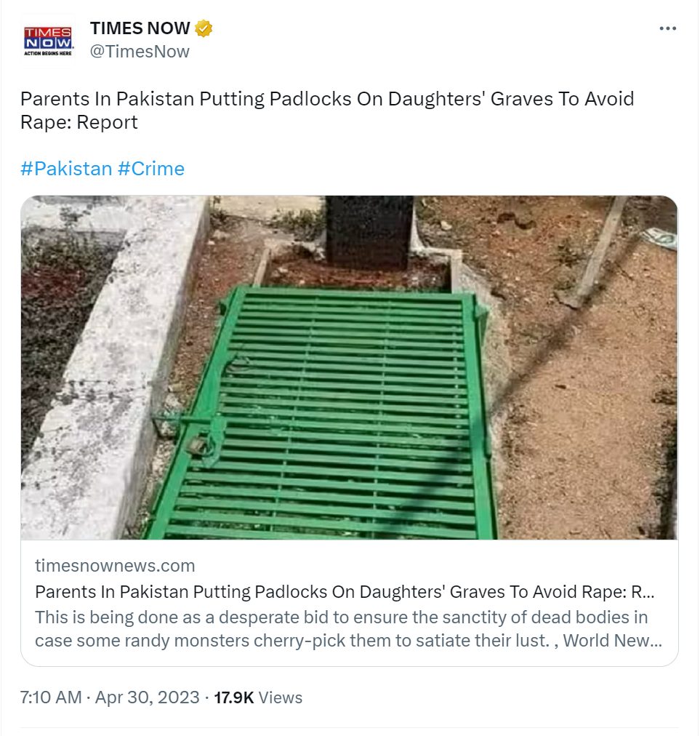Click the word Views

pyautogui.click(x=281, y=697)
